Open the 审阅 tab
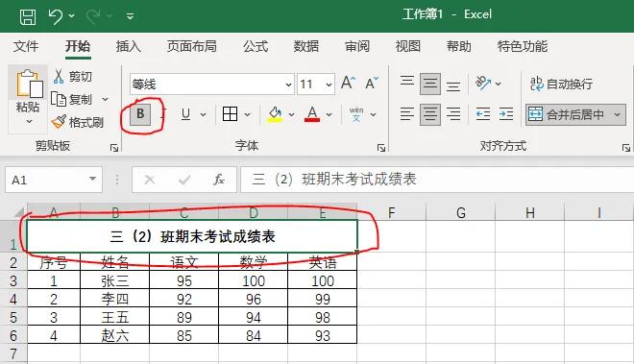 click(357, 46)
